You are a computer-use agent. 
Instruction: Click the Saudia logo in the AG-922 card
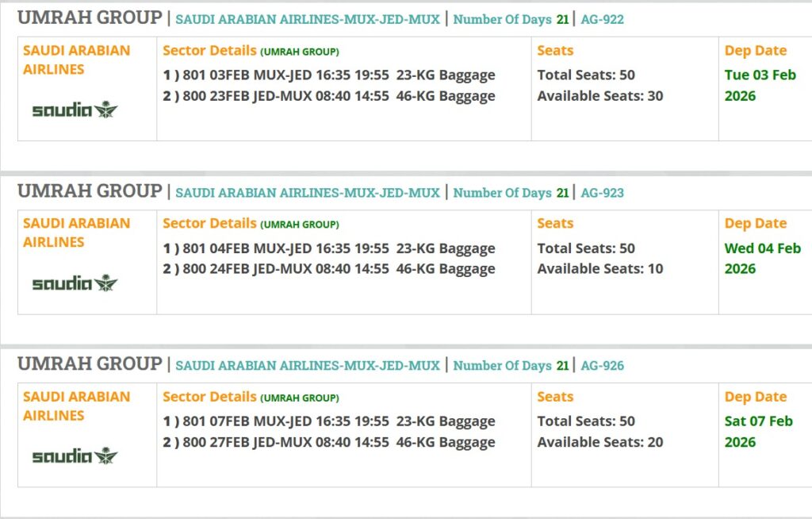coord(75,110)
